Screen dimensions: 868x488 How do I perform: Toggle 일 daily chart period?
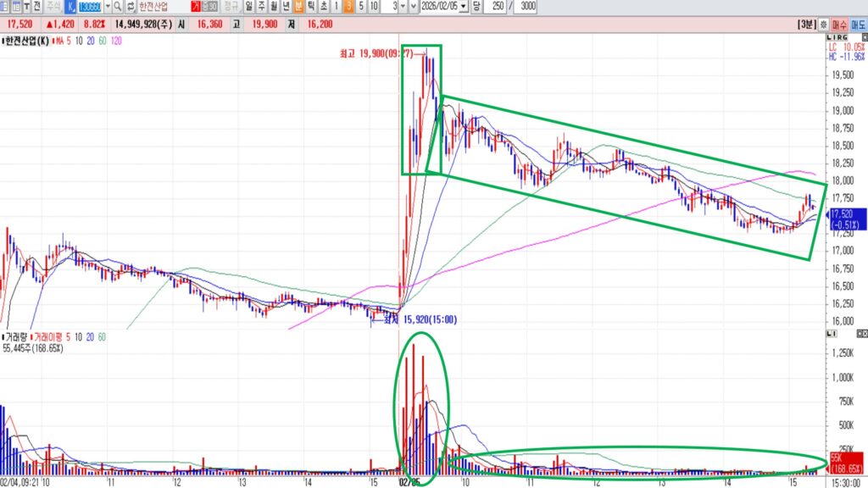pyautogui.click(x=248, y=6)
